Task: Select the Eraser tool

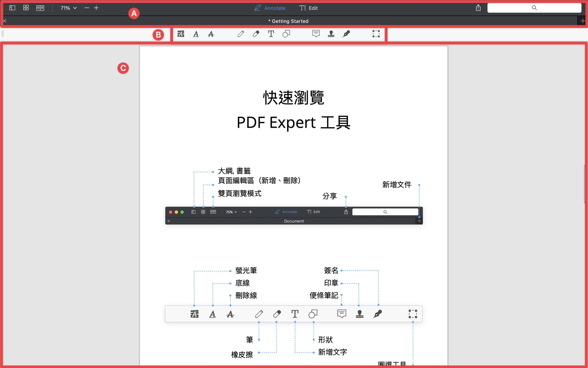Action: 256,34
